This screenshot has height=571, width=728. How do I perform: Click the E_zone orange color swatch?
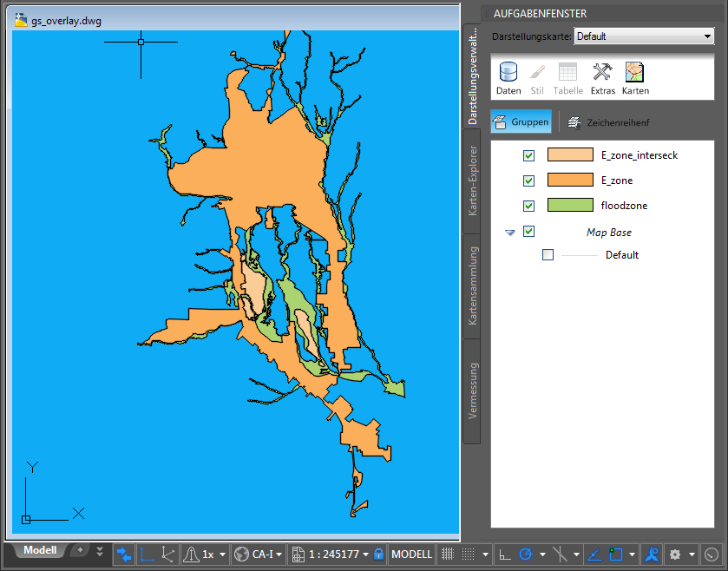tap(569, 180)
